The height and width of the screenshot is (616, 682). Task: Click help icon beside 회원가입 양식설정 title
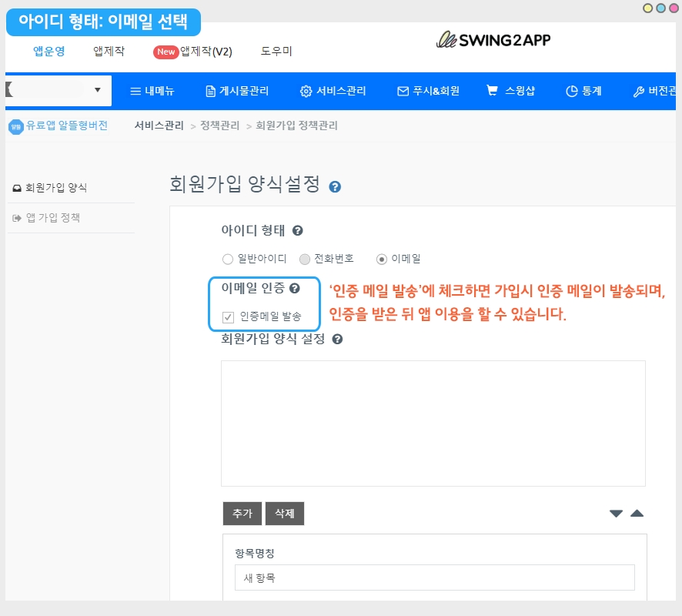click(335, 186)
